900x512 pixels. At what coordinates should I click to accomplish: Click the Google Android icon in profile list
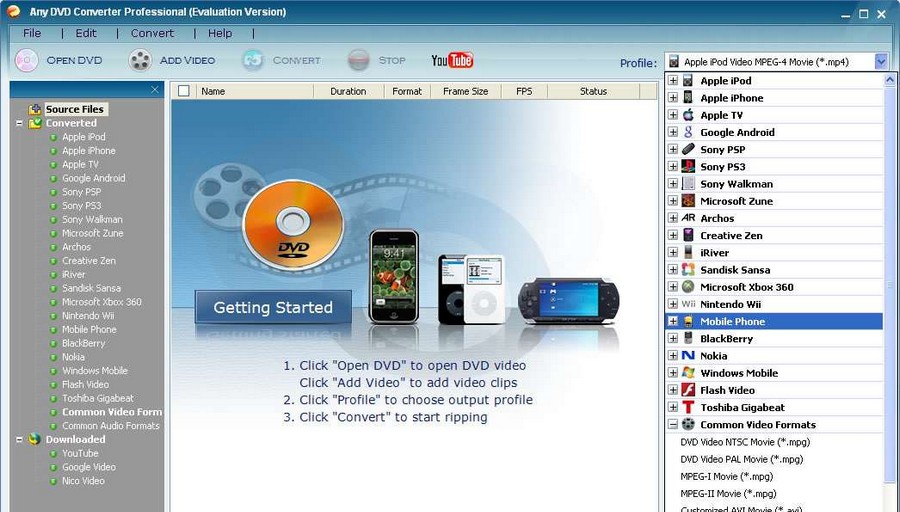(x=688, y=132)
